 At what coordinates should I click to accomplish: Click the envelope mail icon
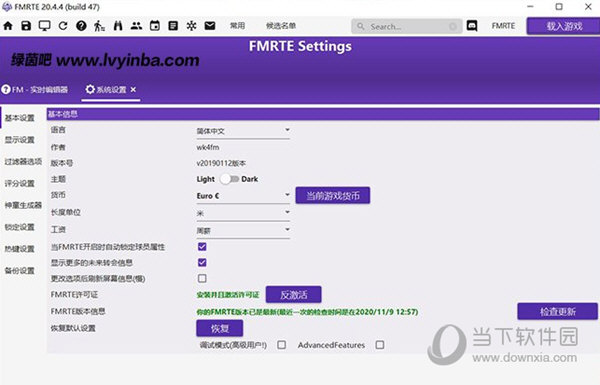(210, 26)
